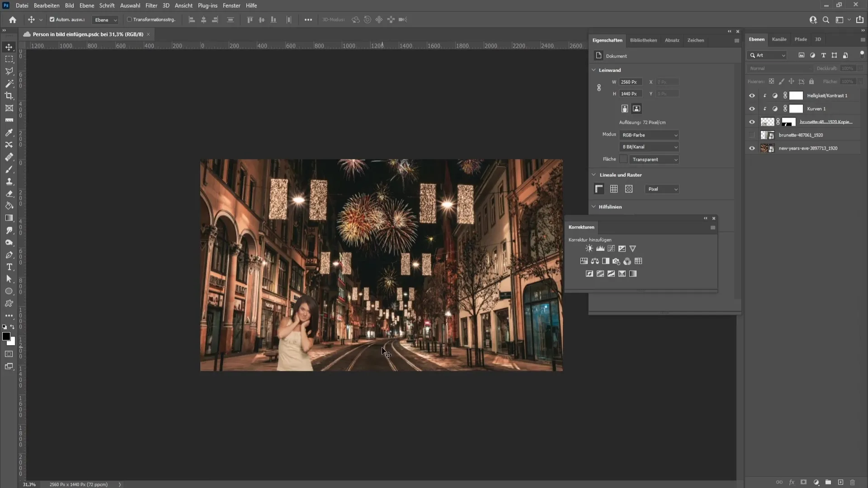
Task: Select the Text tool
Action: point(9,268)
